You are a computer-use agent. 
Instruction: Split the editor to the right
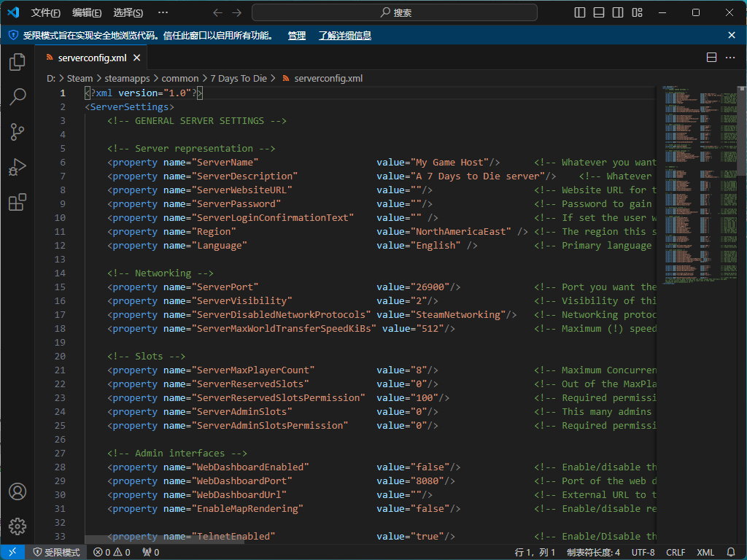click(711, 58)
